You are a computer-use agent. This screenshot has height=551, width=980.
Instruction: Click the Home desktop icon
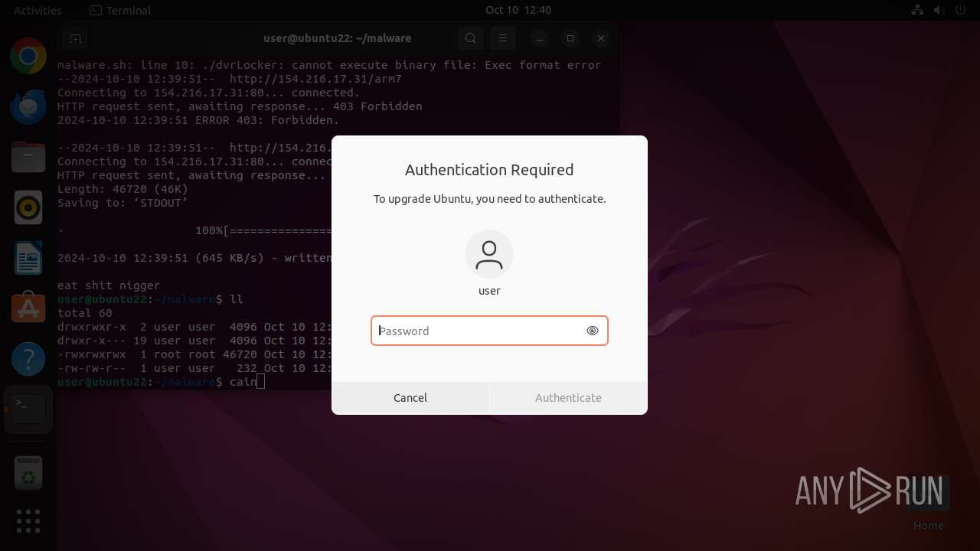click(928, 504)
